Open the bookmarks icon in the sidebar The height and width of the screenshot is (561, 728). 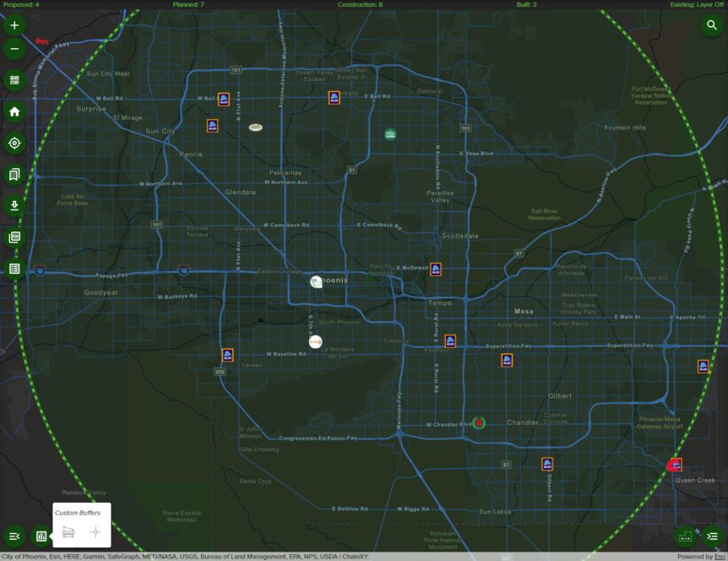[x=13, y=175]
